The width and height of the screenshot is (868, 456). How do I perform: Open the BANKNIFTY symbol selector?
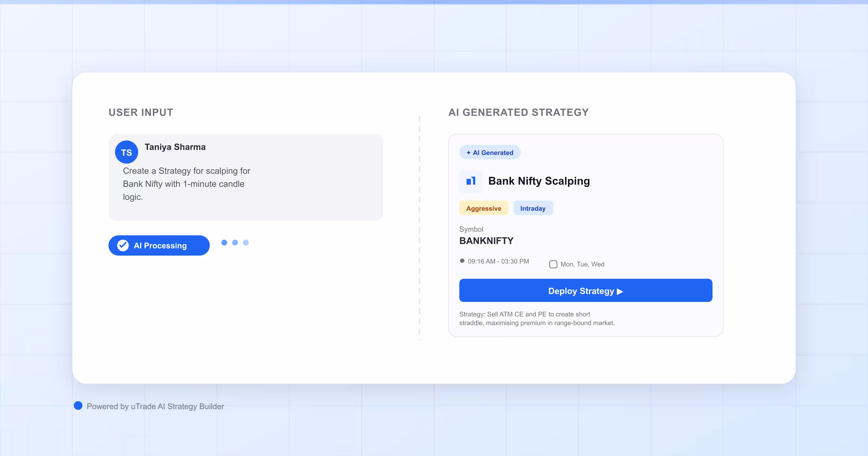pos(486,241)
